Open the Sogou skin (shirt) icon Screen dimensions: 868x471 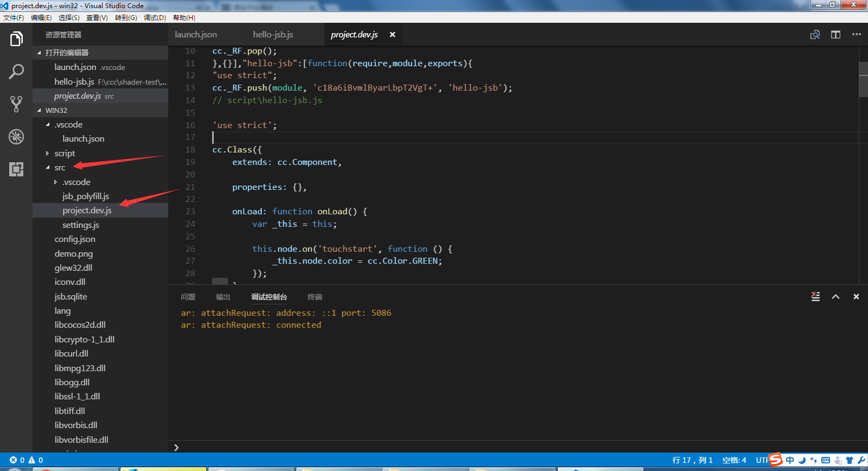pyautogui.click(x=850, y=460)
